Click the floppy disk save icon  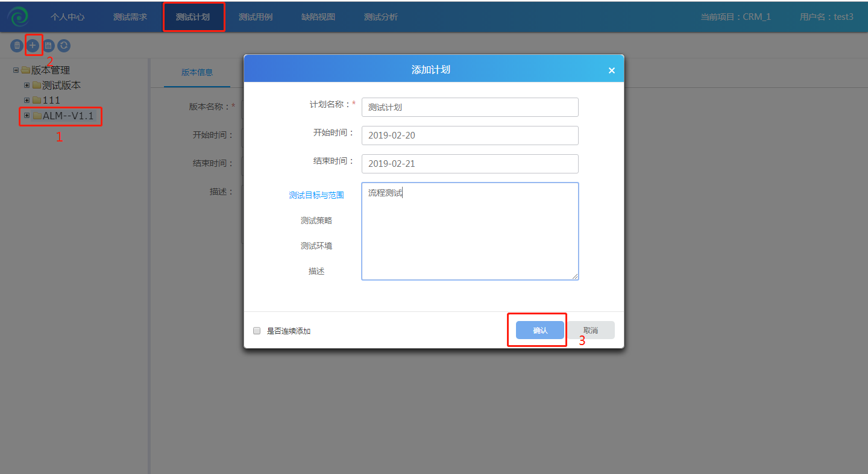48,45
